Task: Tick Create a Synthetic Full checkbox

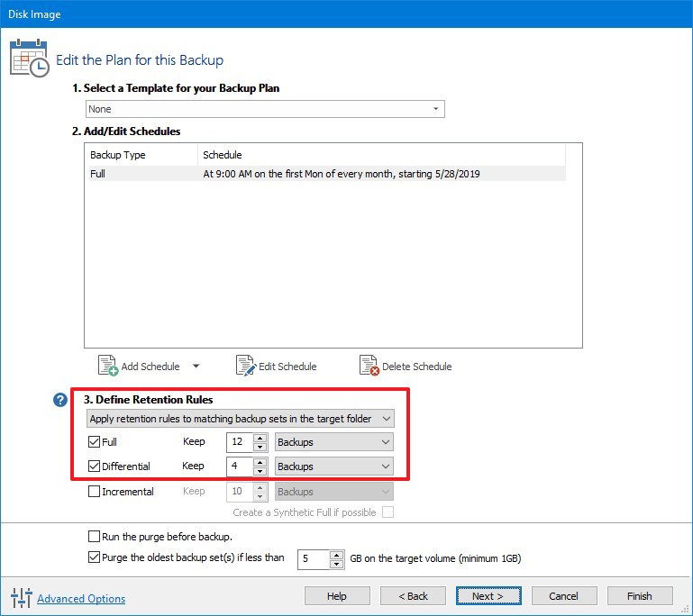Action: 388,512
